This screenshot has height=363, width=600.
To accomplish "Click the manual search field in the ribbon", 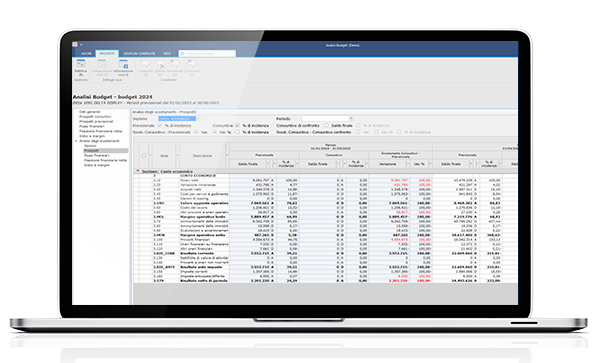I will coord(207,54).
